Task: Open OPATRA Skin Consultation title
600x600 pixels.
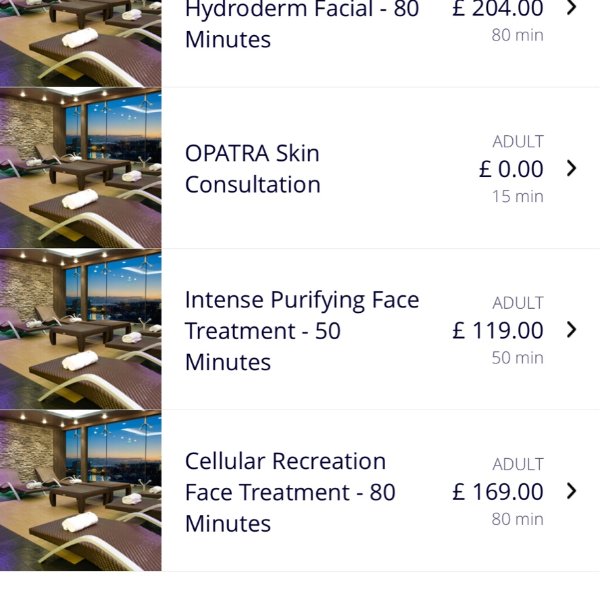Action: tap(252, 168)
